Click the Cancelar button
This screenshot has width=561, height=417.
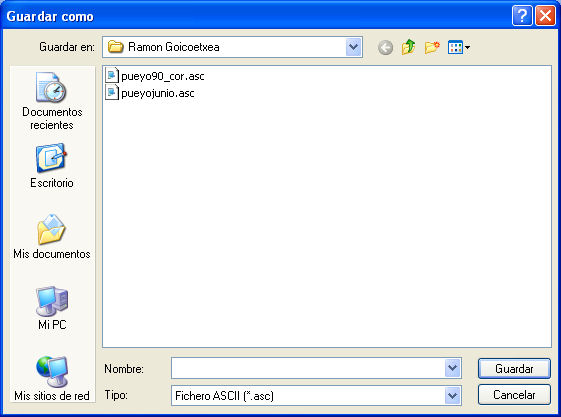pyautogui.click(x=514, y=395)
